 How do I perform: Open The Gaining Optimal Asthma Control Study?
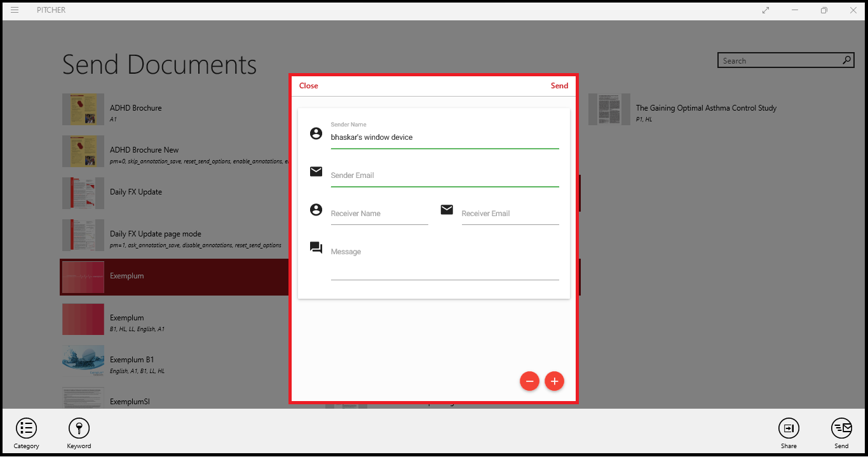(x=706, y=108)
